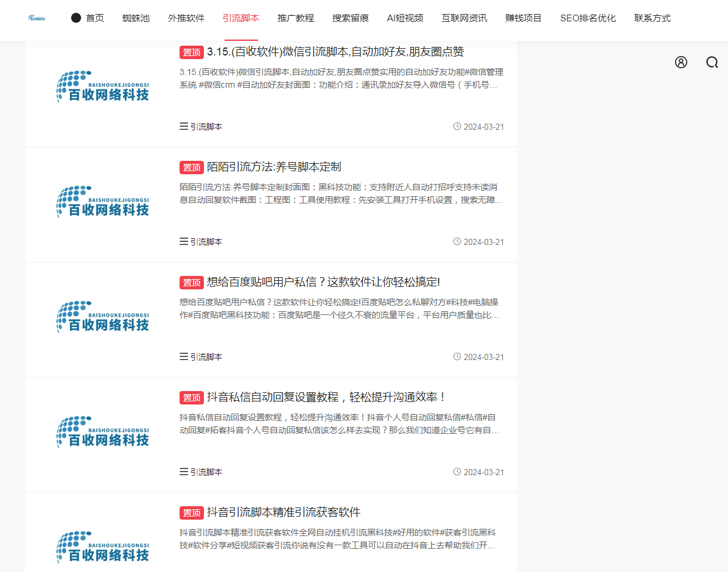Image resolution: width=728 pixels, height=572 pixels.
Task: Open the 搜索留痕 menu item
Action: pyautogui.click(x=351, y=18)
